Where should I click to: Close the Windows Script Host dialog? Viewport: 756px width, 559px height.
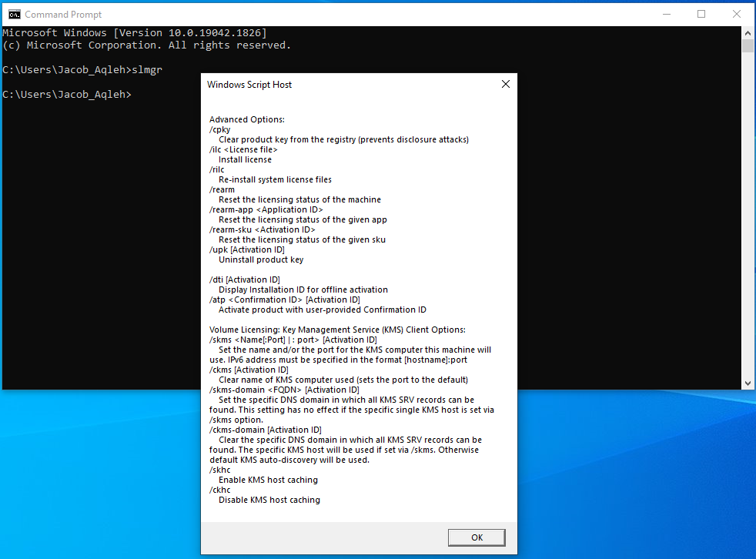(x=505, y=85)
